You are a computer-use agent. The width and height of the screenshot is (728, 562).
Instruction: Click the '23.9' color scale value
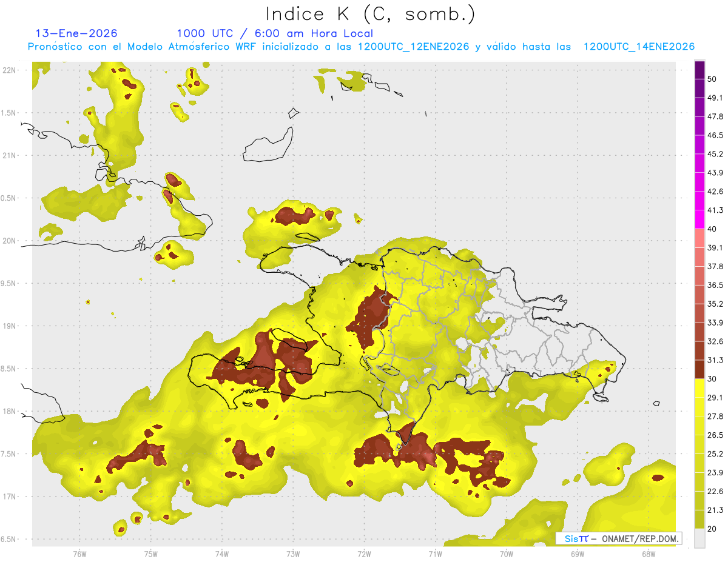(715, 473)
